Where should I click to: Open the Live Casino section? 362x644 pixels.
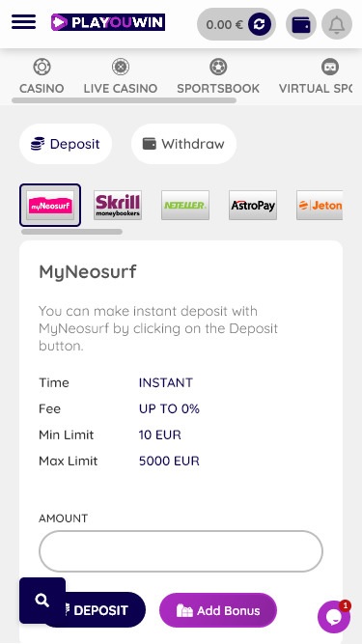[121, 76]
